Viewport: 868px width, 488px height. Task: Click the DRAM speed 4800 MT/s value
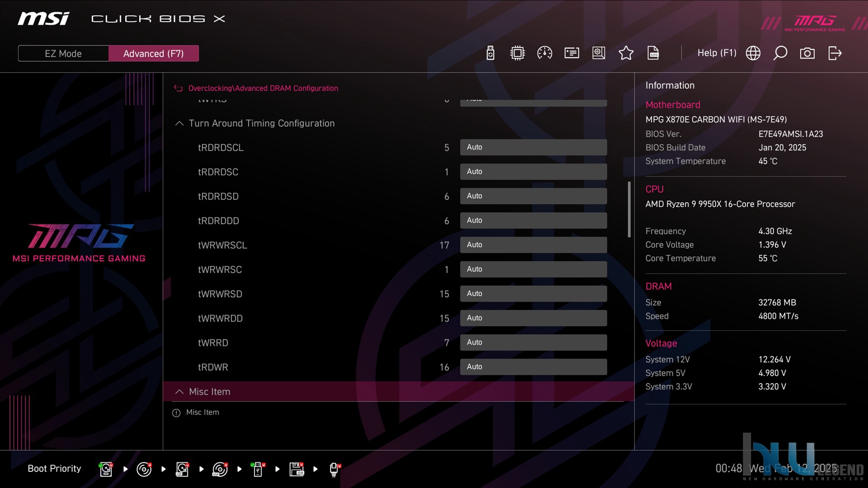(x=778, y=316)
